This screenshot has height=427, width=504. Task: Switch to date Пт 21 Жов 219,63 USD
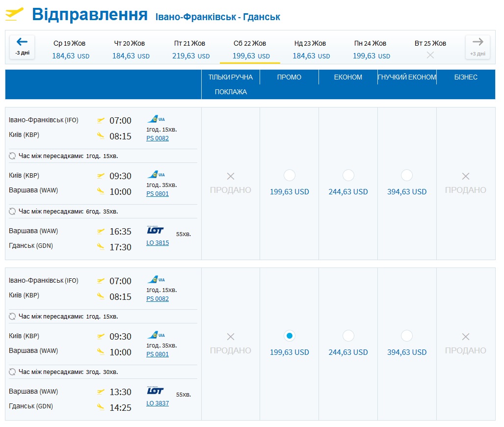190,49
